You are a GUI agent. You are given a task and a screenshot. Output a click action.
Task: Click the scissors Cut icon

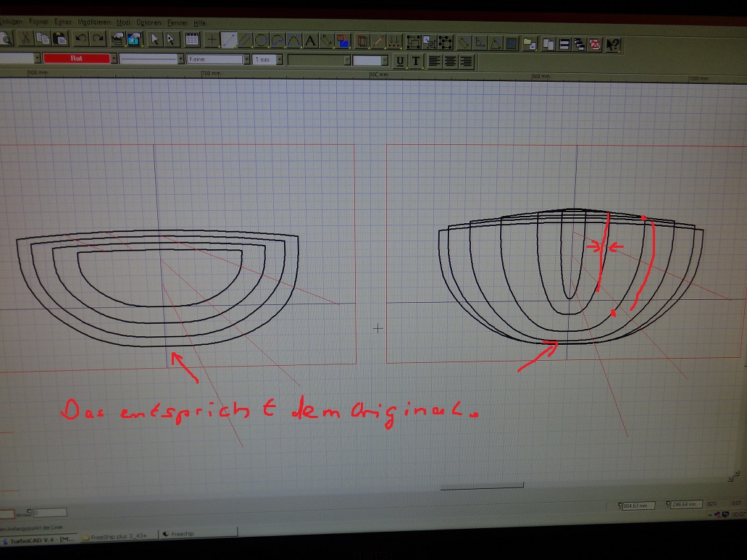click(x=26, y=39)
